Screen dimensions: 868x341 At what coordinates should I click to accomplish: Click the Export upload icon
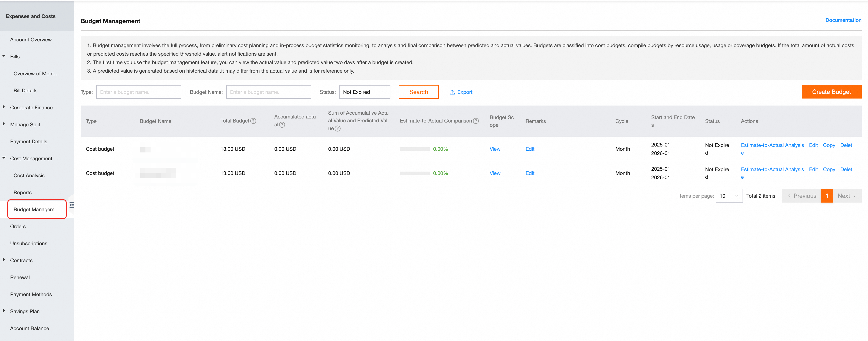click(452, 92)
